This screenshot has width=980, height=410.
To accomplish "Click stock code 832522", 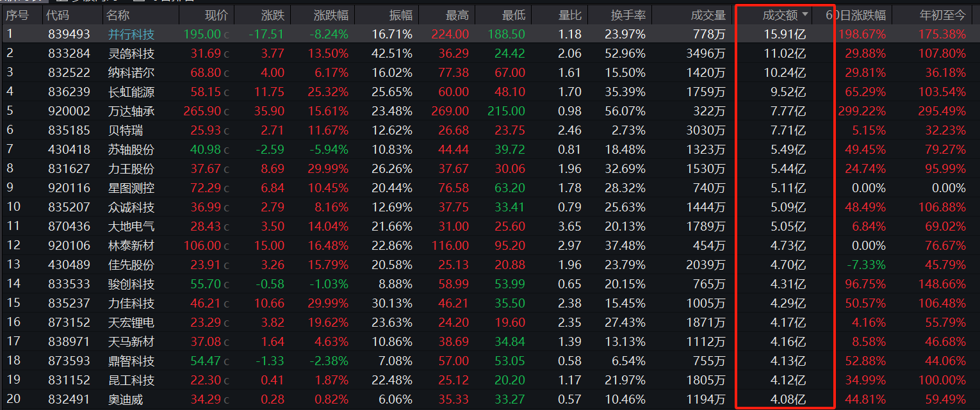I will coord(69,72).
